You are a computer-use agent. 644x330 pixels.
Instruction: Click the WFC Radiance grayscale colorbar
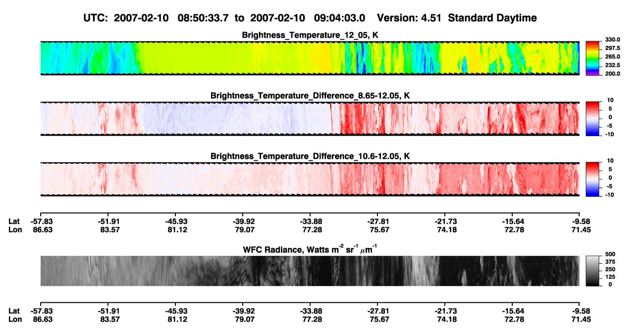[592, 271]
